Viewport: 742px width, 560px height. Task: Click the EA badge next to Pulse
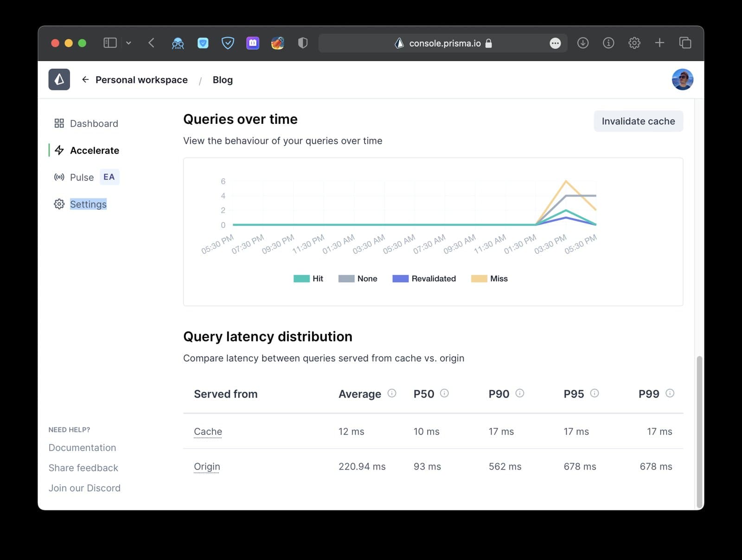point(109,177)
